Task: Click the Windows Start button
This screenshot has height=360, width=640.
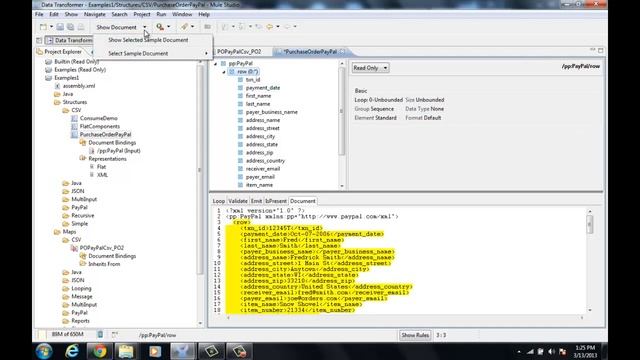Action: click(x=44, y=351)
